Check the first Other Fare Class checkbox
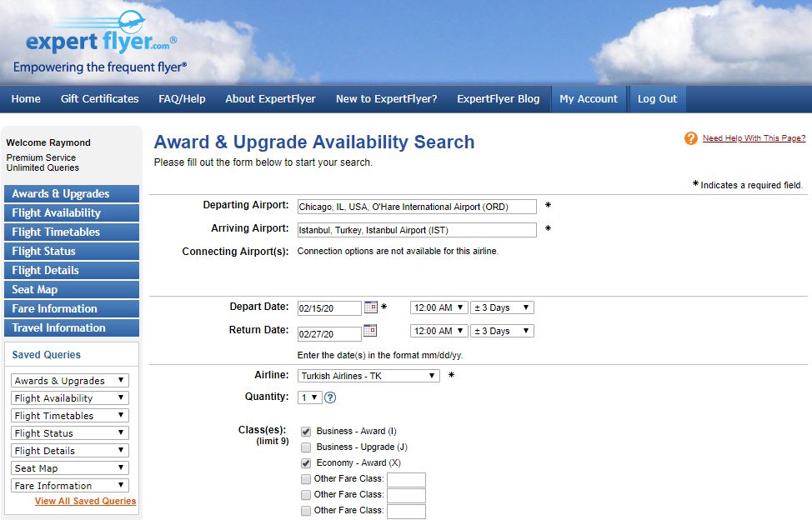 click(306, 479)
